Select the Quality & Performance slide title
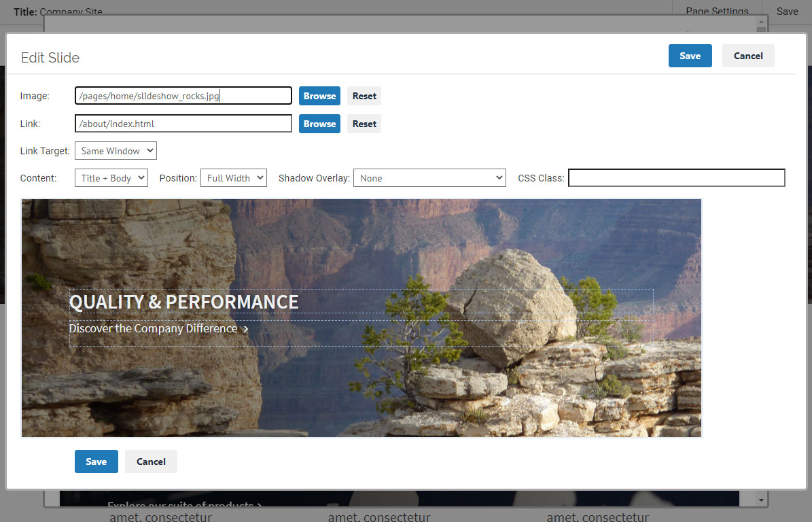The height and width of the screenshot is (522, 812). (x=184, y=302)
